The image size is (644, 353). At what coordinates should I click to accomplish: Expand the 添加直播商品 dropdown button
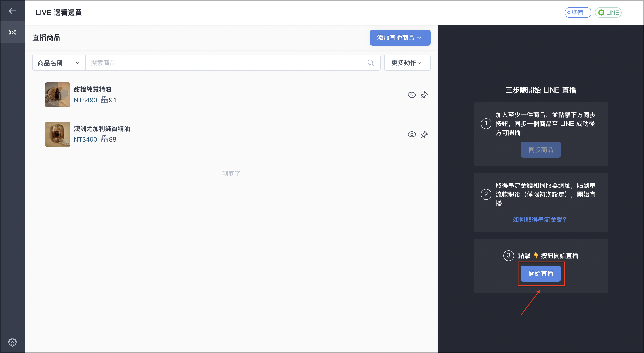point(400,38)
